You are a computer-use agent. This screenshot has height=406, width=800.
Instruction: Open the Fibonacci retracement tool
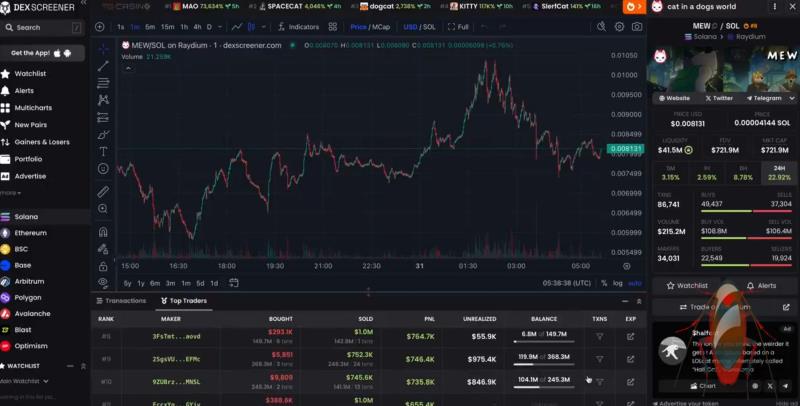click(x=103, y=83)
